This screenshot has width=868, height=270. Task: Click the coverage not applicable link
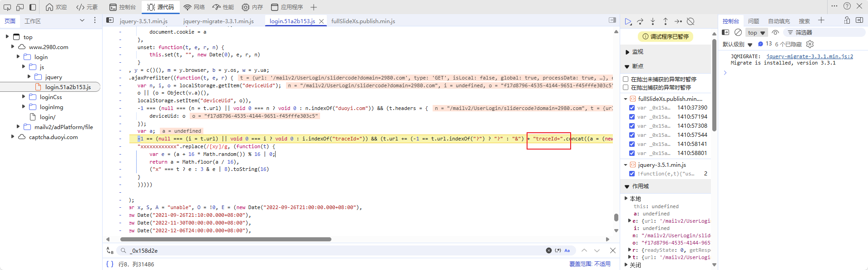[590, 264]
